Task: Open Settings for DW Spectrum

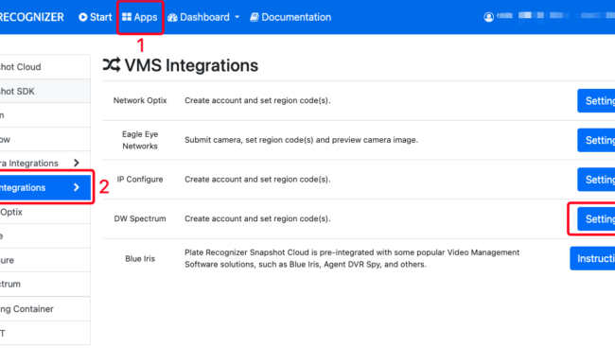Action: pyautogui.click(x=596, y=219)
